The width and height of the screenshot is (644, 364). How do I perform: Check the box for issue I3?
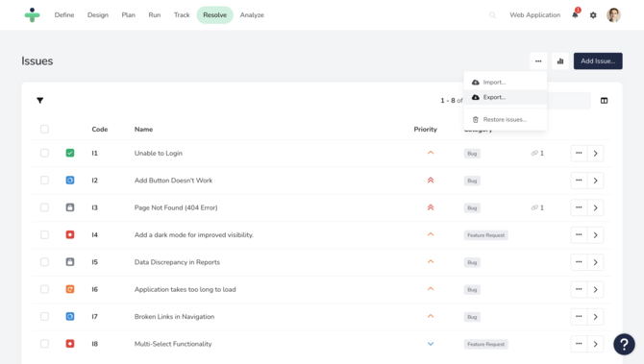click(x=44, y=207)
